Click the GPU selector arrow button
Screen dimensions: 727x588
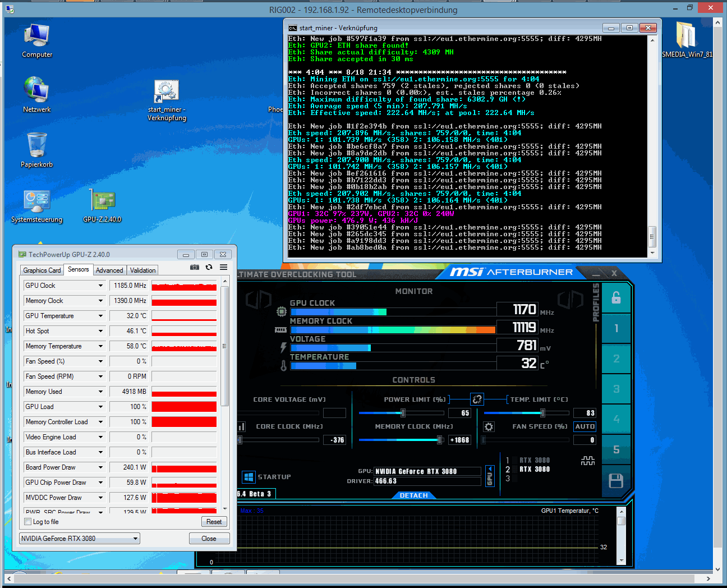[489, 476]
